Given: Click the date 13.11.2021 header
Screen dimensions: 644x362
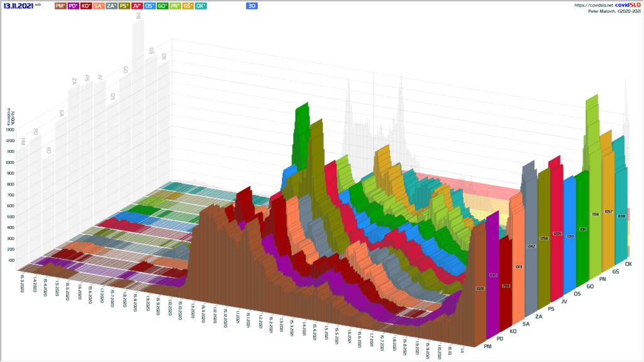Looking at the screenshot, I should tap(18, 6).
